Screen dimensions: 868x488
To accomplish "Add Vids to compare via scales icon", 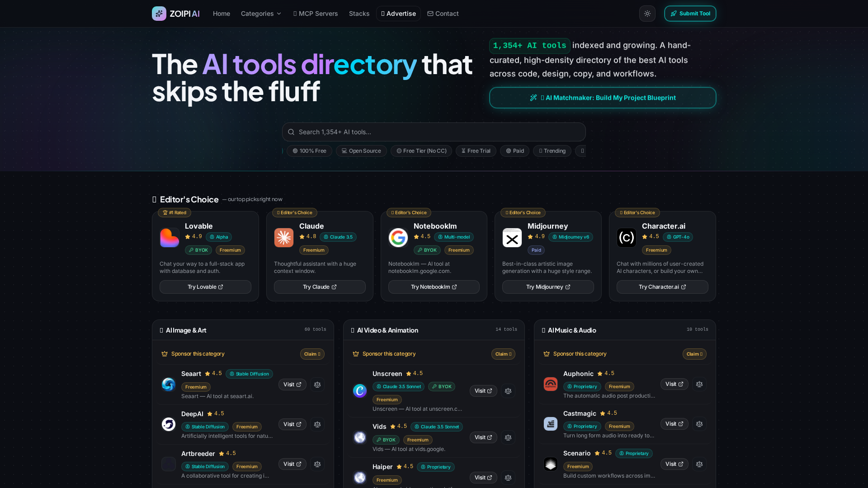I will pos(508,437).
